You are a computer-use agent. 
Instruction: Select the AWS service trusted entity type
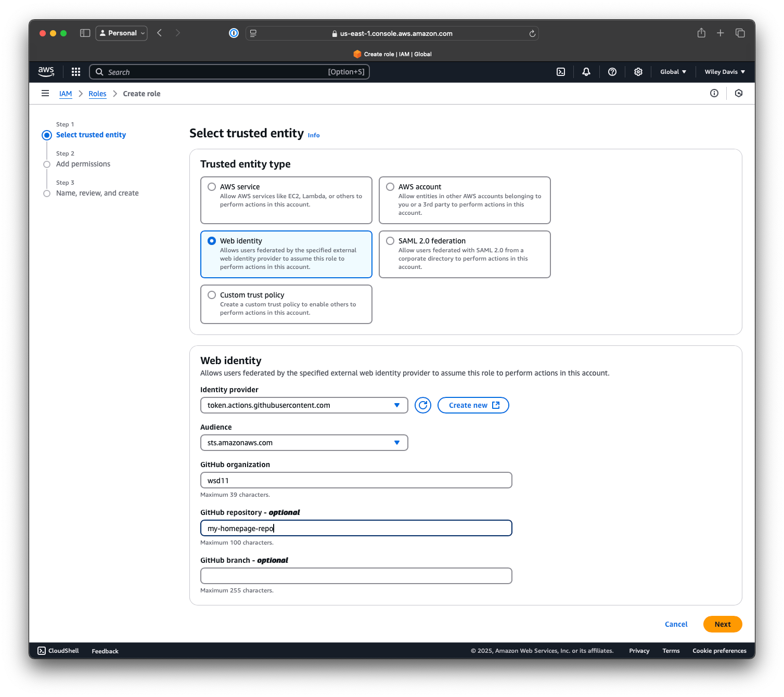click(x=212, y=187)
